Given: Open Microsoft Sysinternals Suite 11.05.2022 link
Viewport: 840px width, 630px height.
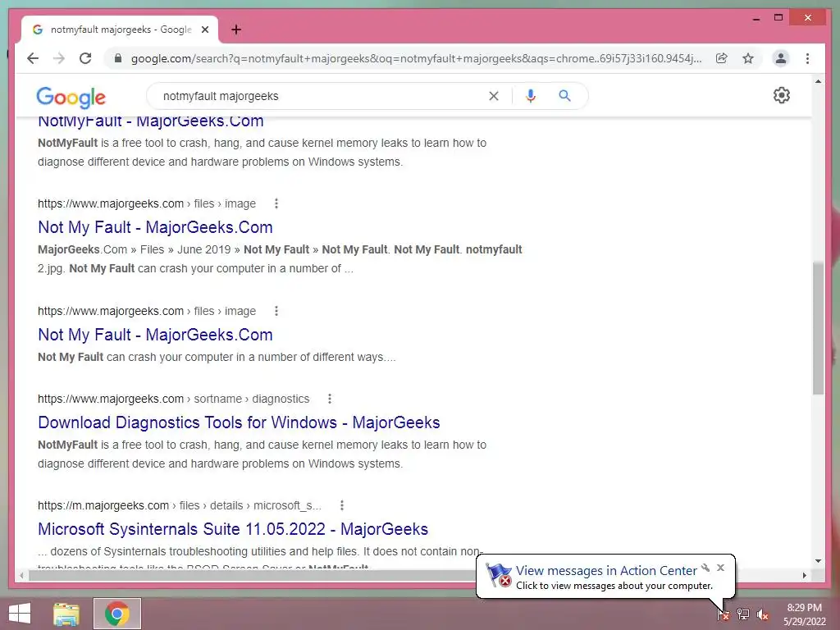Looking at the screenshot, I should [233, 529].
